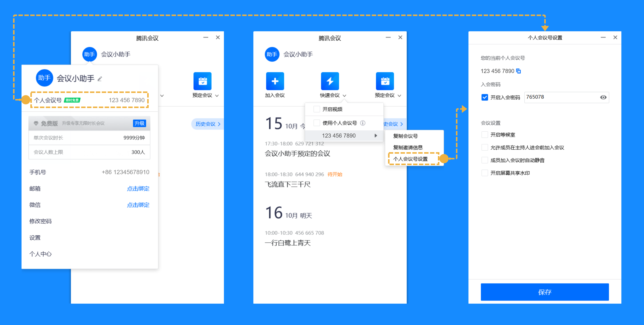Click large 助手 avatar in profile panel
The image size is (644, 325).
[x=44, y=78]
